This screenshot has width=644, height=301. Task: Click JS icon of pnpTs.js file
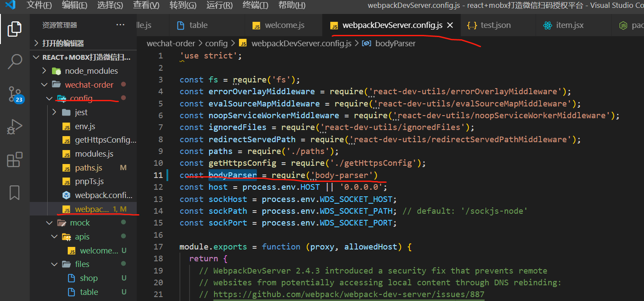(x=66, y=181)
